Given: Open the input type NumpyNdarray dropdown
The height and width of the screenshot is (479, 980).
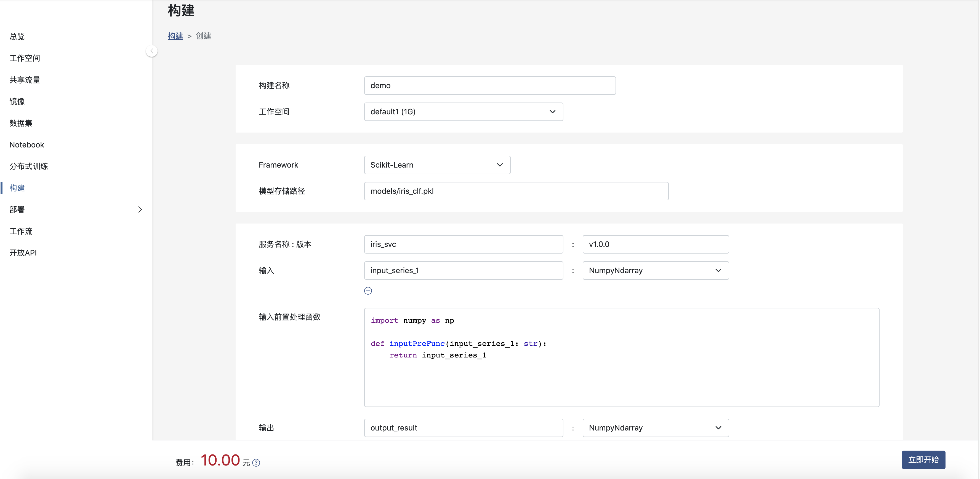Looking at the screenshot, I should pos(655,271).
